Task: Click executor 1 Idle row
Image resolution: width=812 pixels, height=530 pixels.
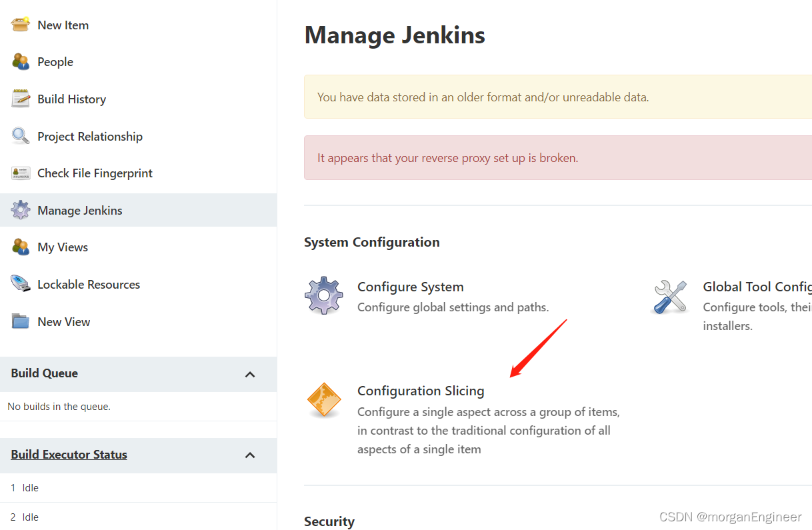Action: click(138, 488)
